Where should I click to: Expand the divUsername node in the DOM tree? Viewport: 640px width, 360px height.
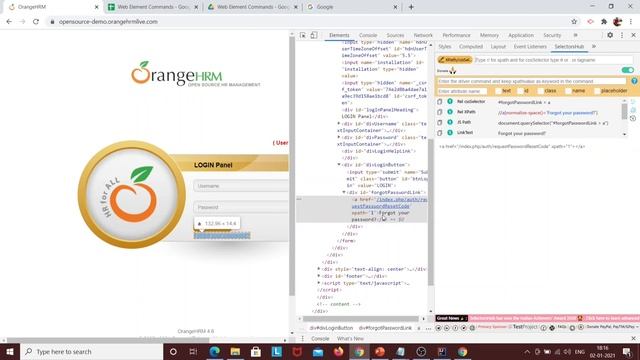coord(338,123)
